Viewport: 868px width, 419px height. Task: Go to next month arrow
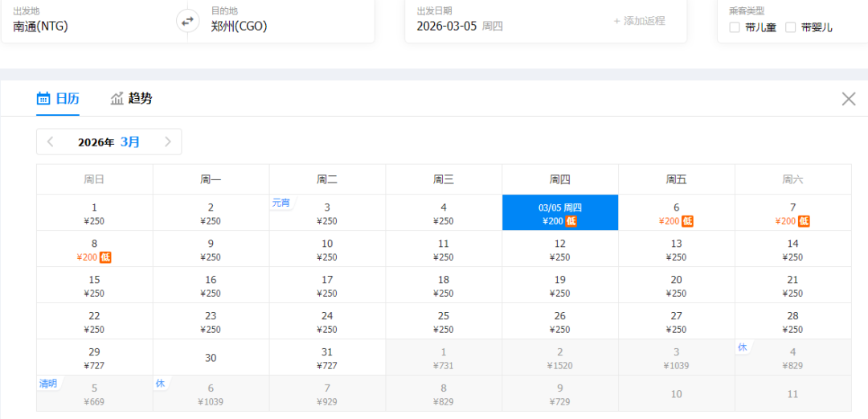(x=167, y=142)
